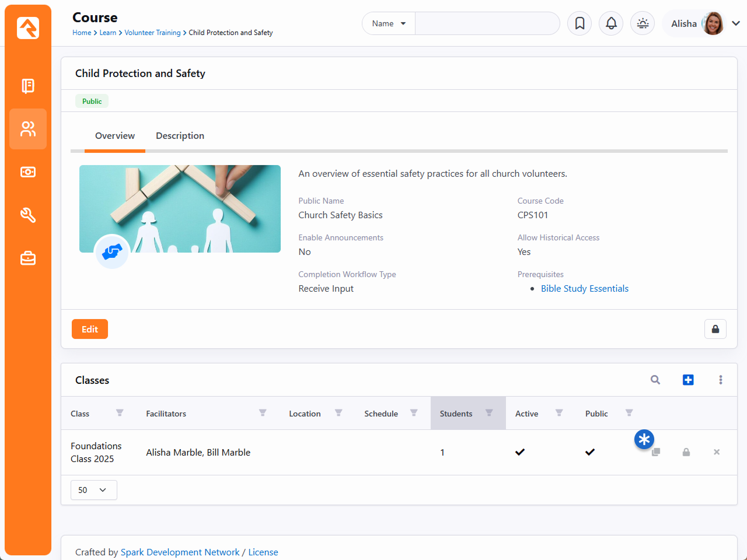Screen dimensions: 747x560
Task: Delete the Foundations Class 2025 row
Action: coord(716,452)
